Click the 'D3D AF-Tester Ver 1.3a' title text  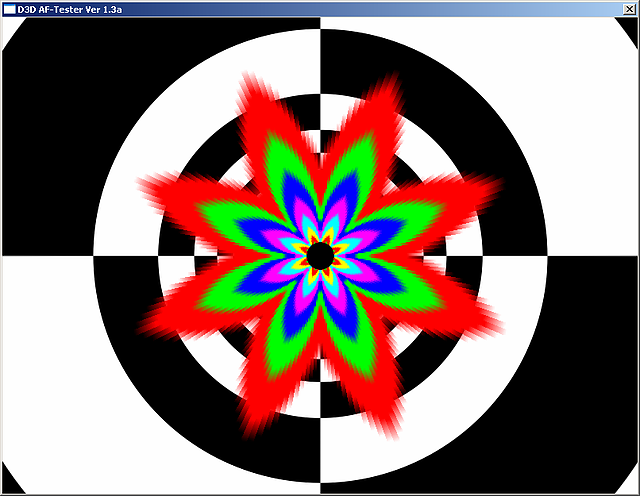tap(69, 9)
